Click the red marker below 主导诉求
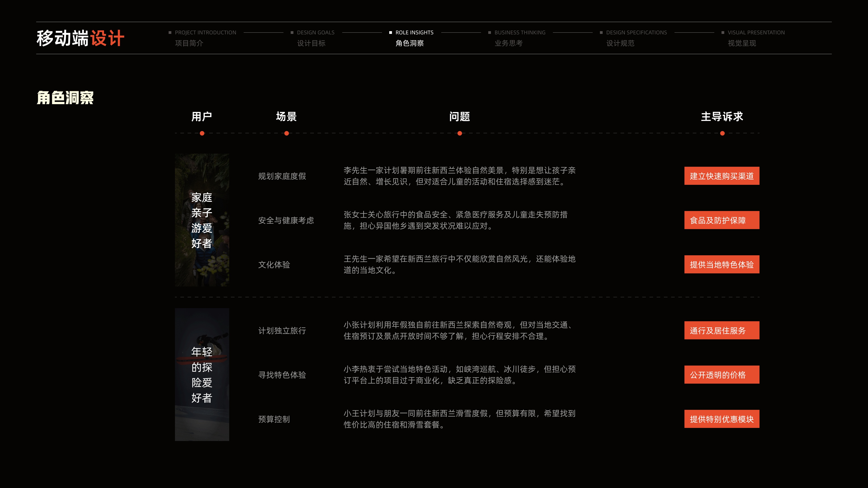Screen dimensions: 868x488 (x=722, y=133)
